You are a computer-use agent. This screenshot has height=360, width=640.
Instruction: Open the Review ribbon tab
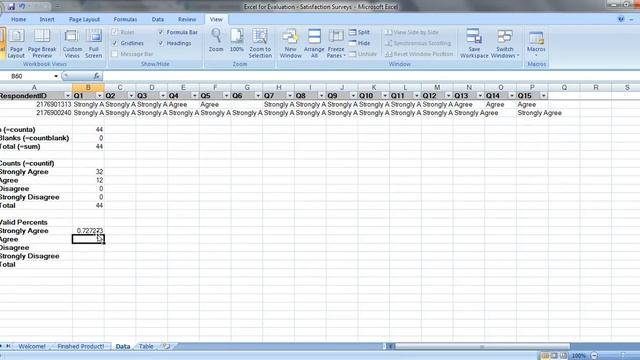pyautogui.click(x=187, y=19)
